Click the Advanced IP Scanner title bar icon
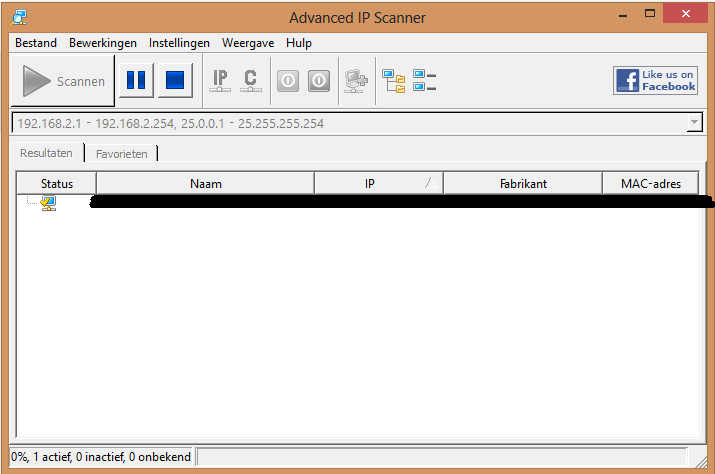 pyautogui.click(x=20, y=17)
